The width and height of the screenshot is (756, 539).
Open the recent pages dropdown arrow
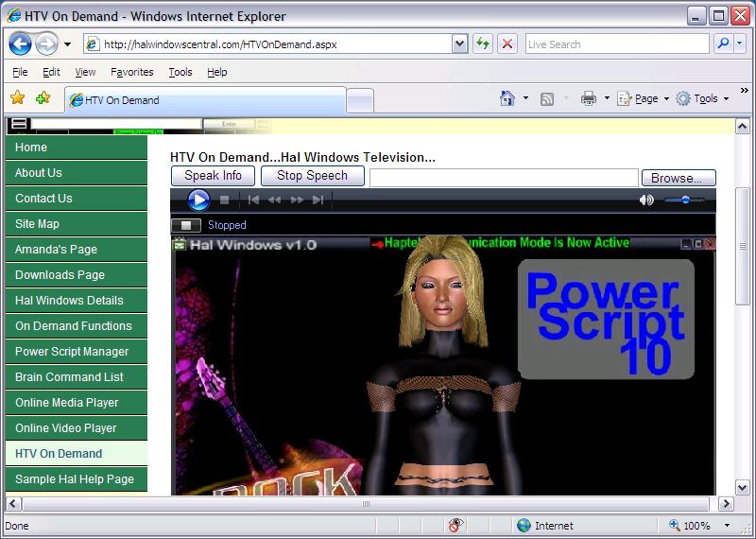point(67,44)
